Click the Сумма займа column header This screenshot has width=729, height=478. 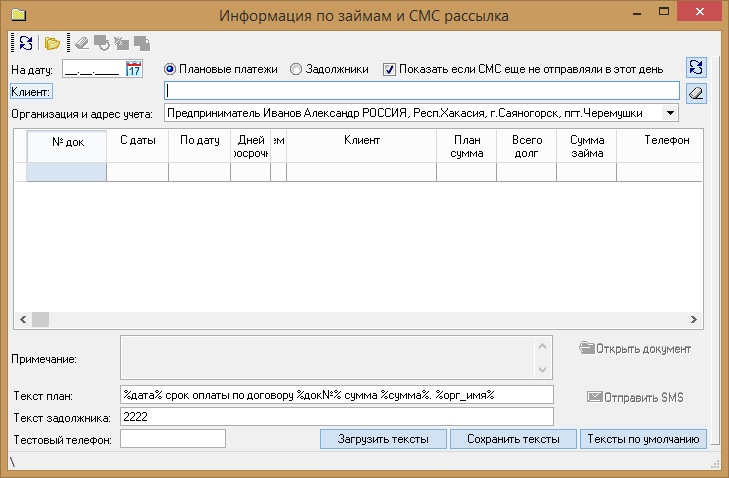[587, 146]
